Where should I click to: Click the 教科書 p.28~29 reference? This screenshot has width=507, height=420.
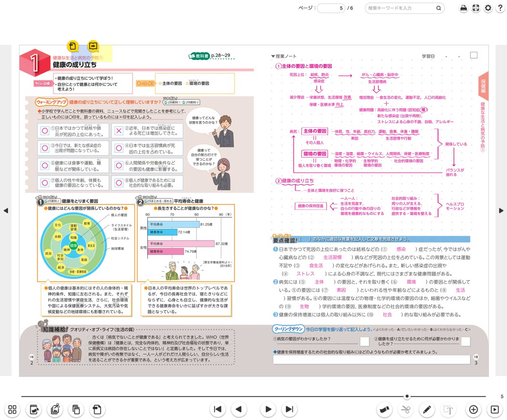212,56
